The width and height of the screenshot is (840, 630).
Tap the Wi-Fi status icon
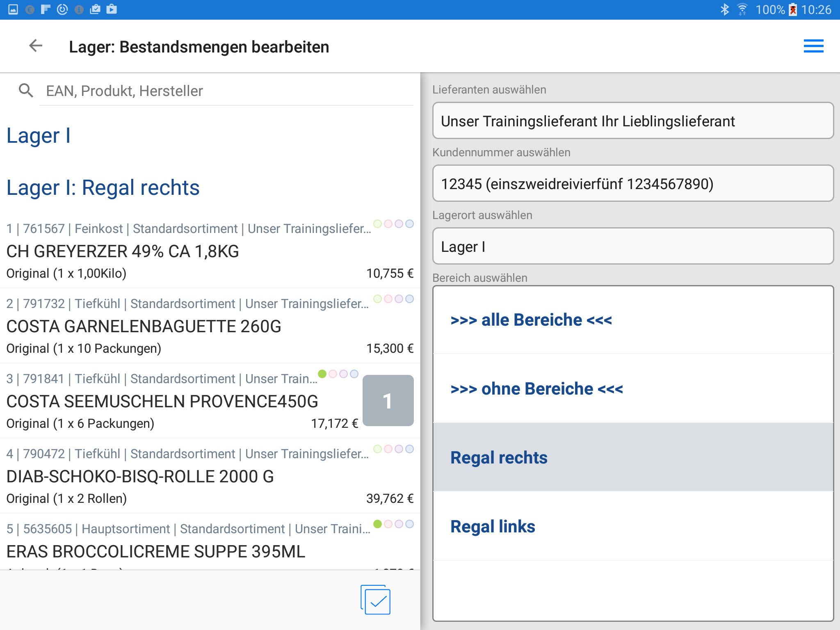(x=742, y=9)
